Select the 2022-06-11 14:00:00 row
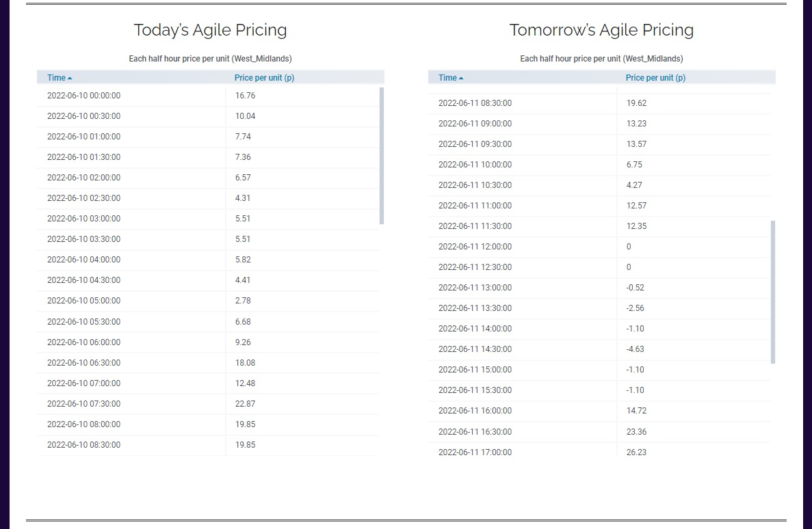Image resolution: width=812 pixels, height=529 pixels. 599,329
